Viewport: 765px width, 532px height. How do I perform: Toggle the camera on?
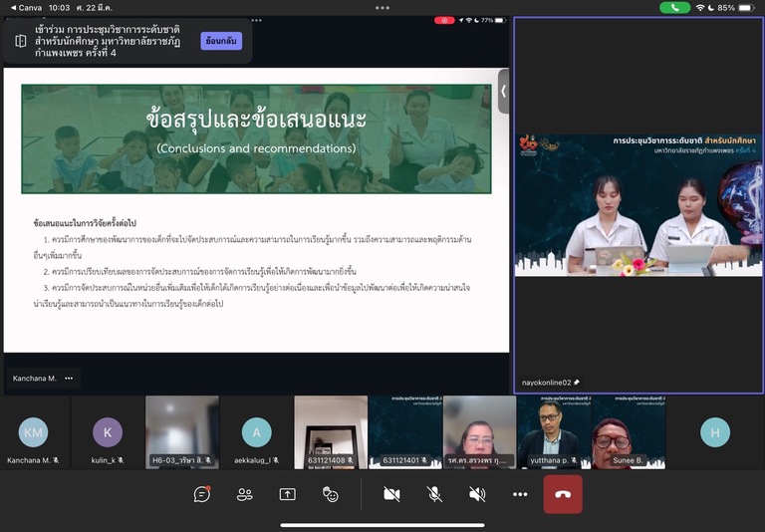[391, 494]
